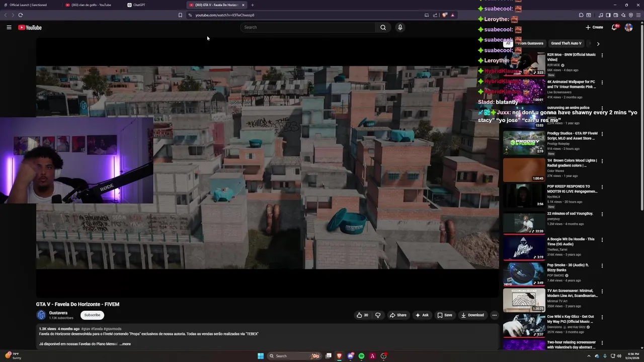Bookmark this page using the bookmark icon
This screenshot has width=644, height=362.
tap(180, 15)
